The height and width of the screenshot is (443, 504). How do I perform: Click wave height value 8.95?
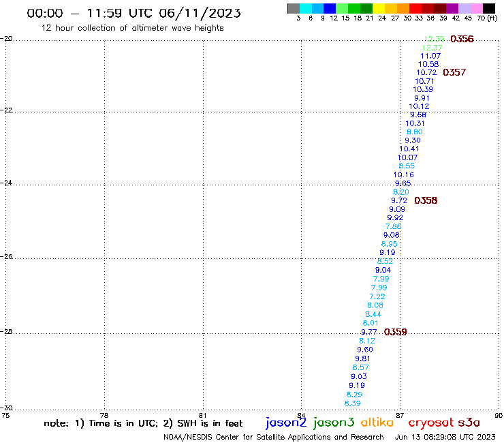click(x=390, y=244)
